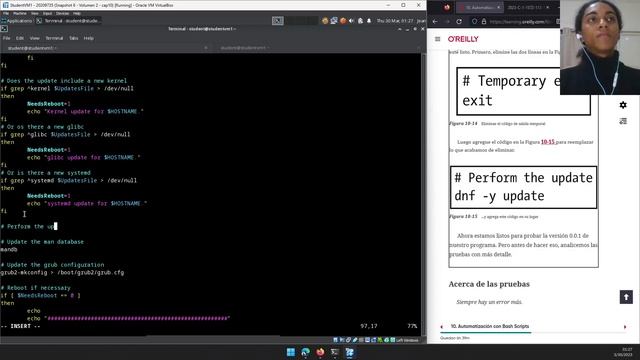640x360 pixels.
Task: Click the clock showing Thu 30 Mar
Action: coord(395,21)
